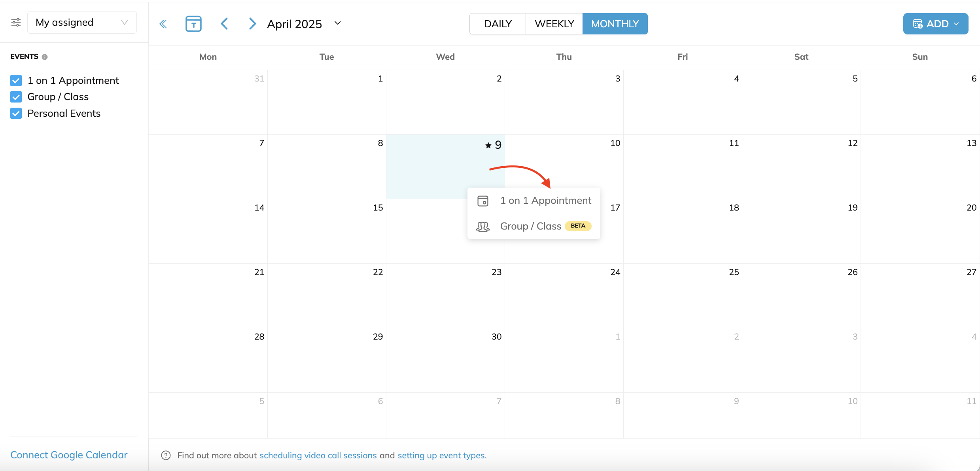980x471 pixels.
Task: Uncheck the 1 on 1 Appointment filter
Action: point(16,80)
